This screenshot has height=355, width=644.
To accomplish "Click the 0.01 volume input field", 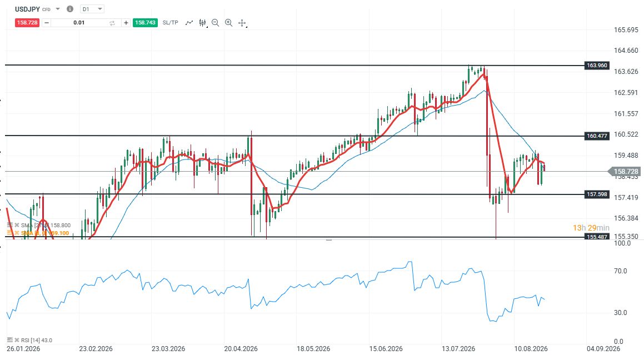I will click(x=79, y=23).
